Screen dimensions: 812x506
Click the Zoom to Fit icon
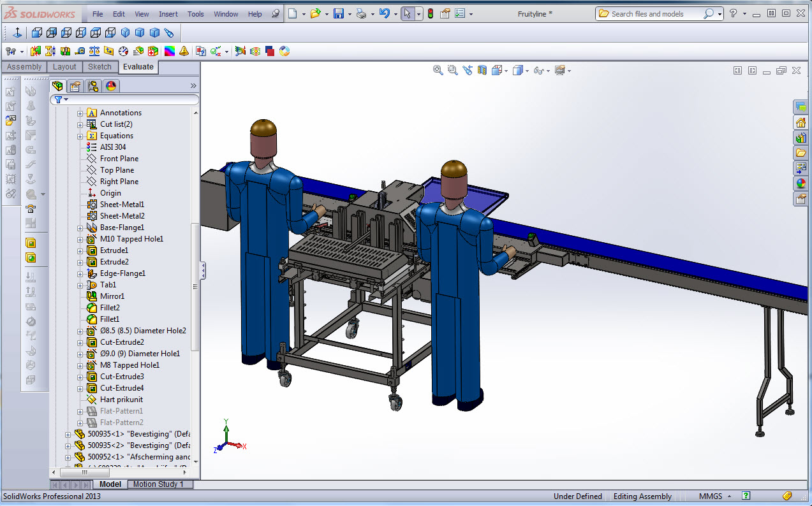coord(438,70)
